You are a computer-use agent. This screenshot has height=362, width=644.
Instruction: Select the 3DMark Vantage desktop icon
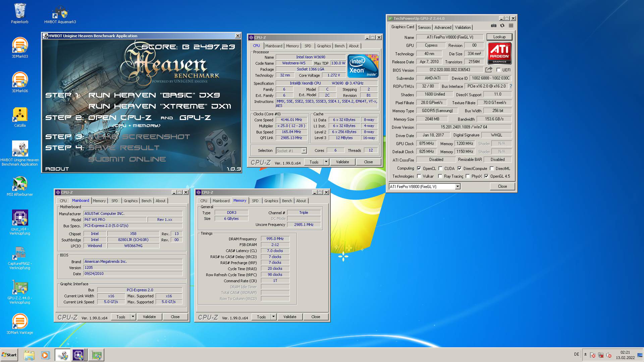pyautogui.click(x=20, y=324)
